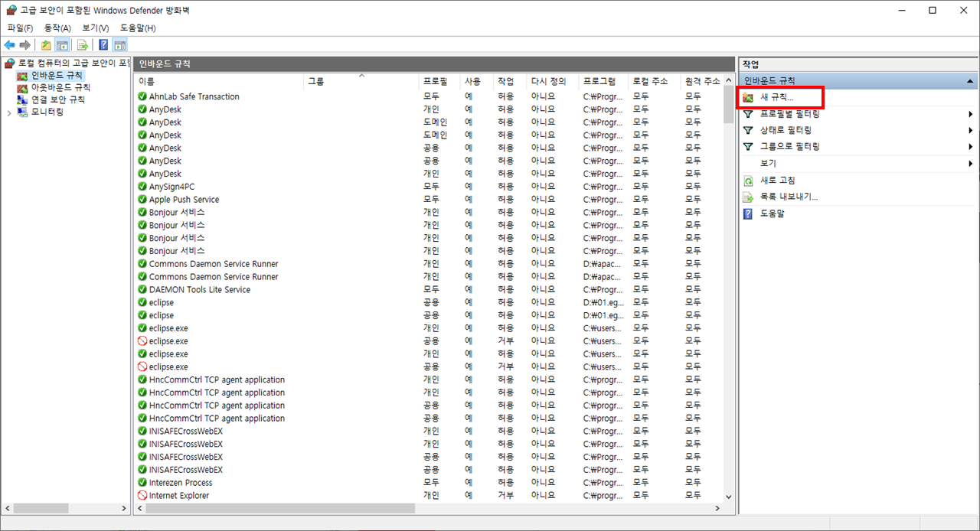Click the 새로 고침 refresh icon

(x=748, y=181)
